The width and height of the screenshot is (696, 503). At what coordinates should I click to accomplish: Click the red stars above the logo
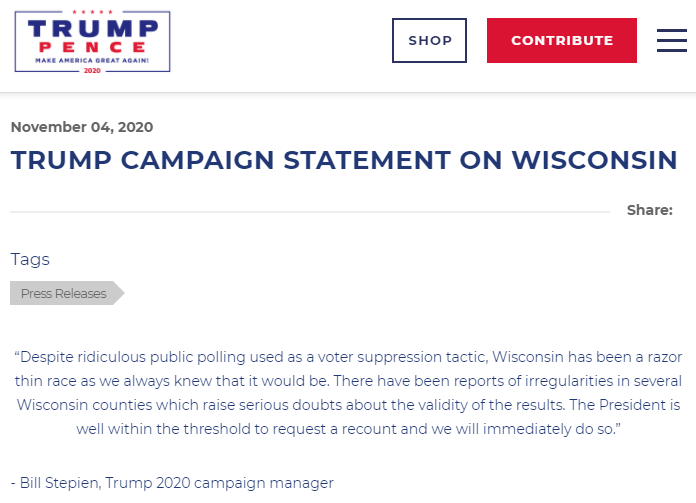point(92,13)
